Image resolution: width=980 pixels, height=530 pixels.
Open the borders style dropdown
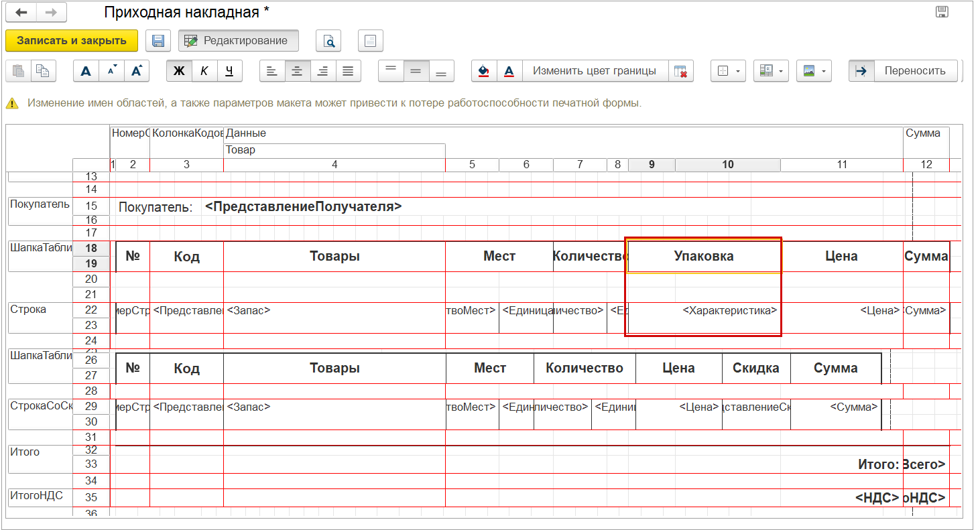[728, 70]
